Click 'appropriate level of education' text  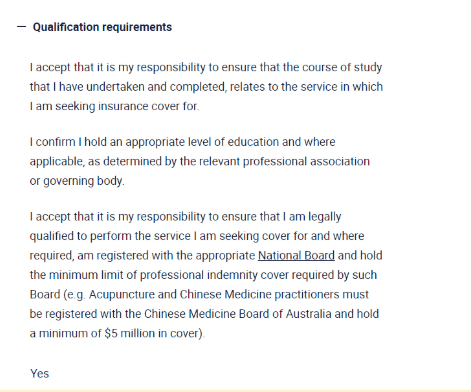pyautogui.click(x=201, y=142)
